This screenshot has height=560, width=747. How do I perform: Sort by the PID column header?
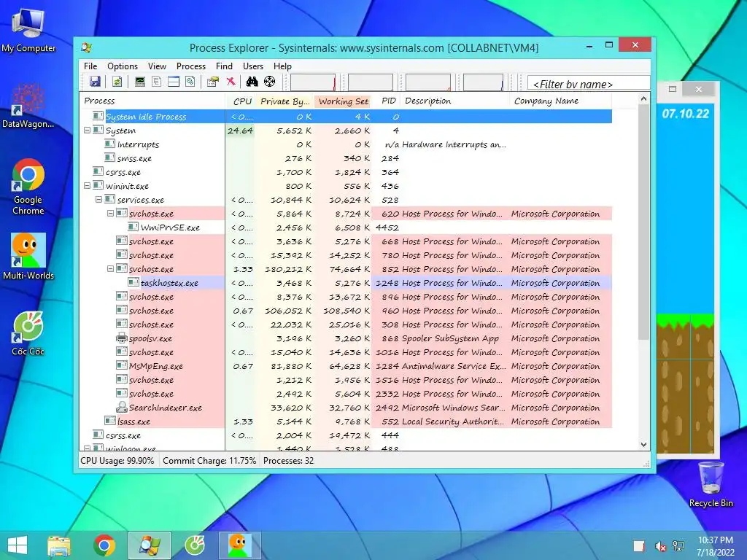click(x=388, y=101)
